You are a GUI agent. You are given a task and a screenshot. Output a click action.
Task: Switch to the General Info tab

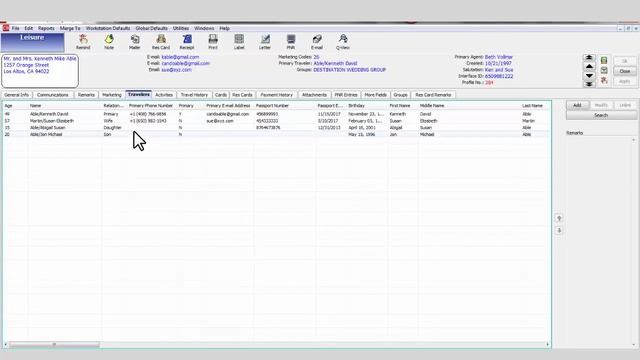tap(16, 95)
